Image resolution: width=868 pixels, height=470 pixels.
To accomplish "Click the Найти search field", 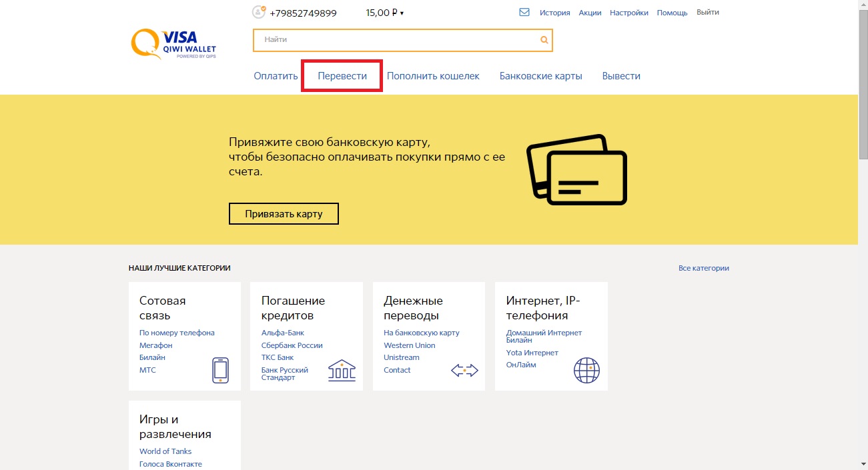I will coord(397,40).
